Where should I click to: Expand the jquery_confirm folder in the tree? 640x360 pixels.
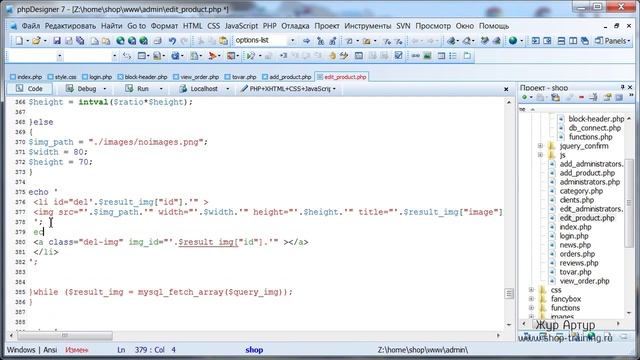pos(540,146)
